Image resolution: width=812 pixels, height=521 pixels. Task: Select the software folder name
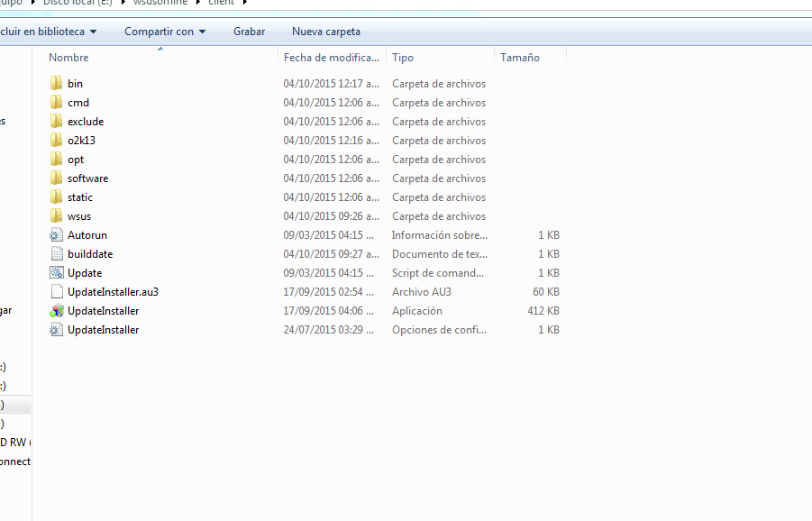[x=87, y=178]
